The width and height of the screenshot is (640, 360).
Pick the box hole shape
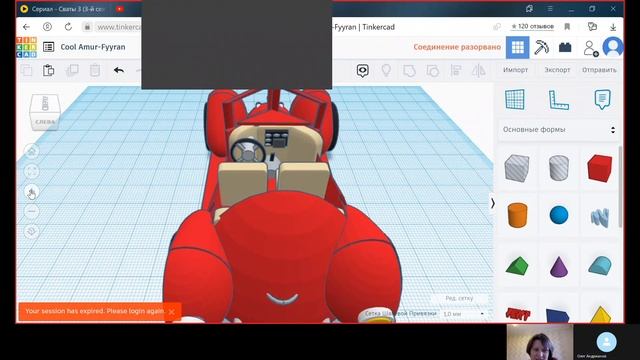point(517,168)
